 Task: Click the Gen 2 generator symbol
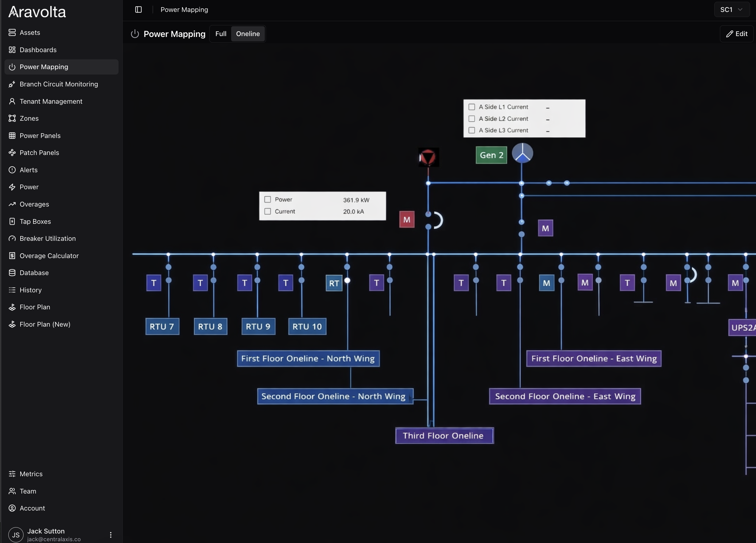pyautogui.click(x=522, y=153)
